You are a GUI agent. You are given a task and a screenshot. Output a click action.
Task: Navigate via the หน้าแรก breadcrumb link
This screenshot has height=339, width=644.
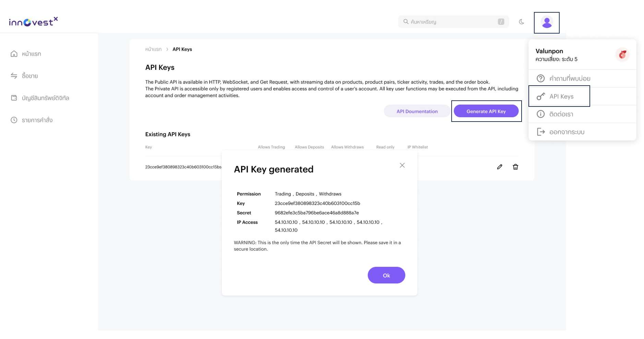(154, 49)
